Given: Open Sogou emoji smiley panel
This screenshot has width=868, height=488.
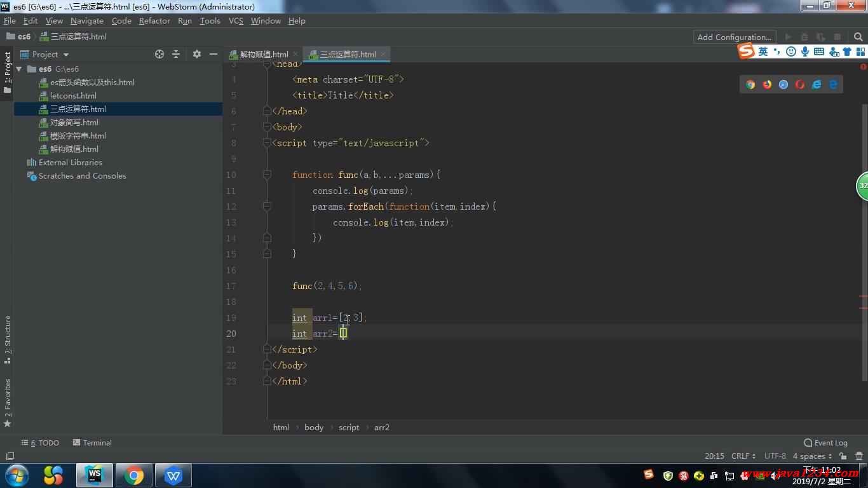Looking at the screenshot, I should point(791,51).
